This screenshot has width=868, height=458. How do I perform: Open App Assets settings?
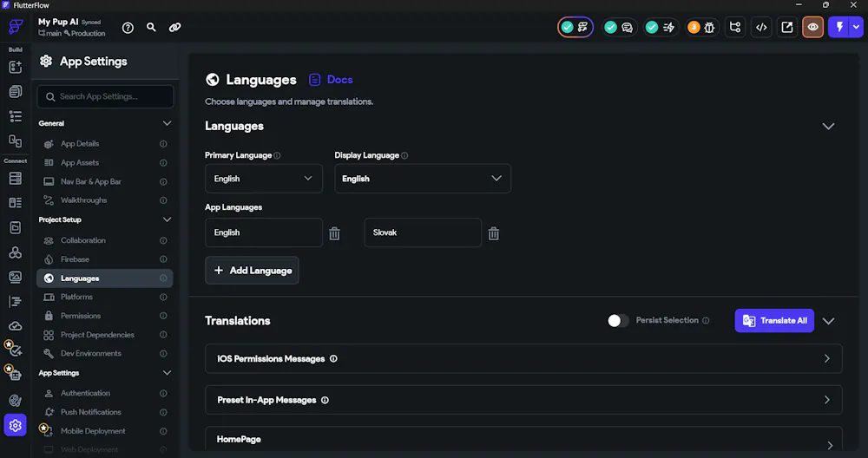105,162
